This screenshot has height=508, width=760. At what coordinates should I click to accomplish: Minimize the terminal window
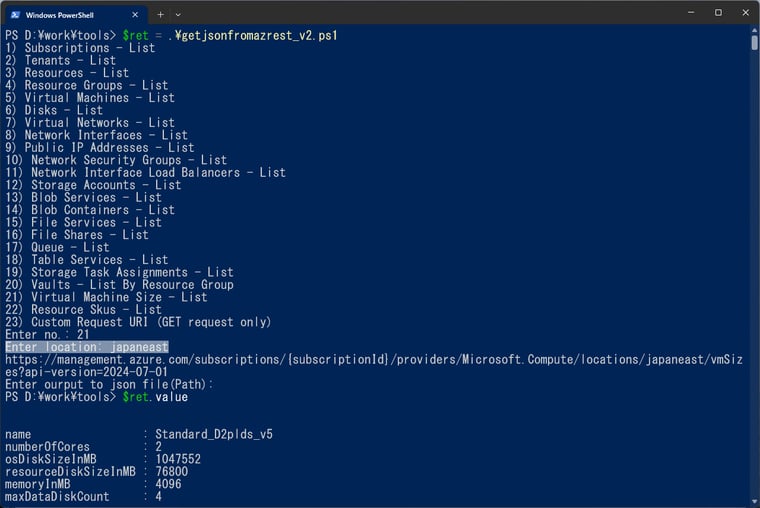coord(691,13)
